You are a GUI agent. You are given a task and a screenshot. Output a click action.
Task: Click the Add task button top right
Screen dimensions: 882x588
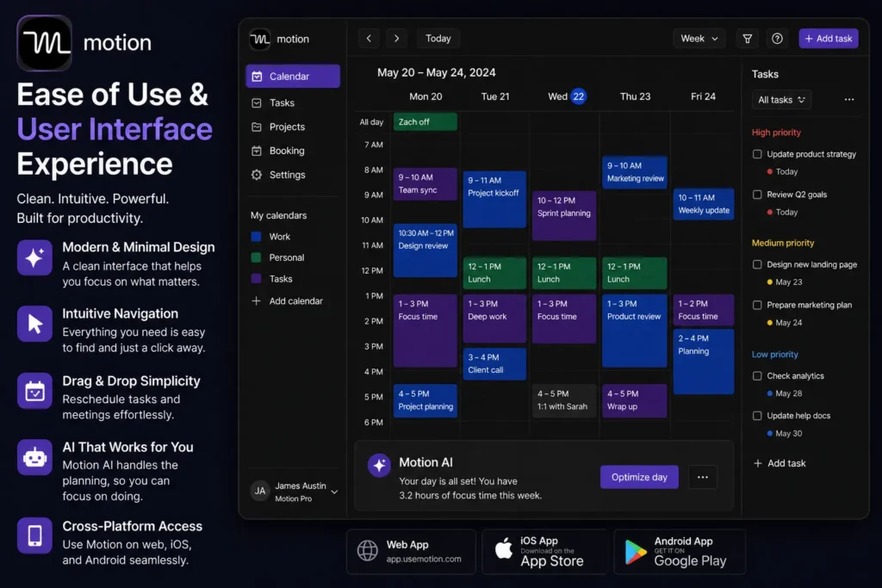click(x=828, y=38)
